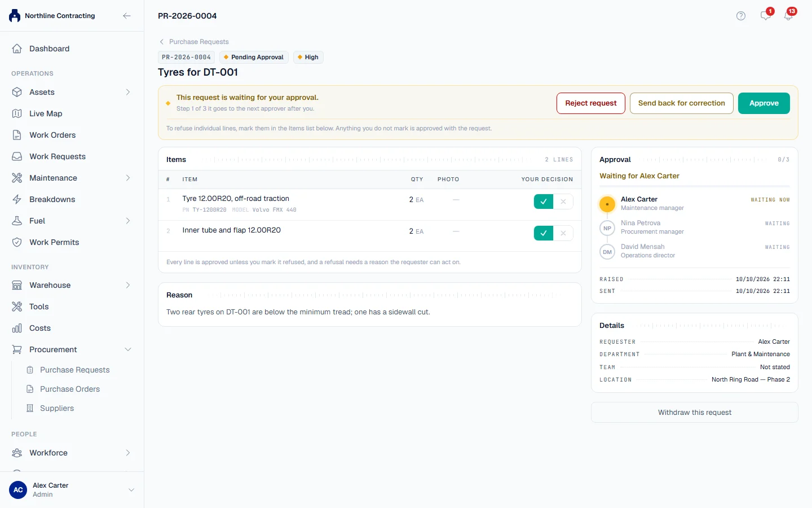Viewport: 812px width, 508px height.
Task: Click the Suppliers building icon
Action: (30, 408)
